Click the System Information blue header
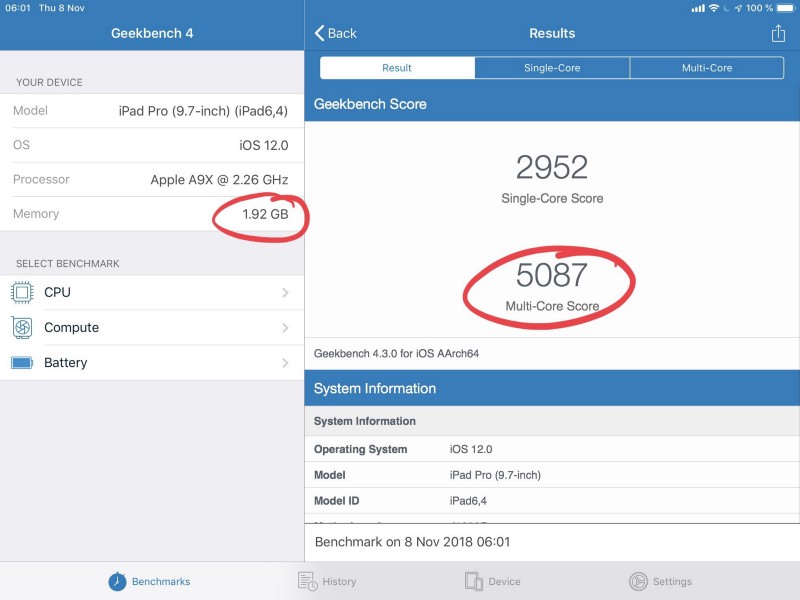 point(552,388)
